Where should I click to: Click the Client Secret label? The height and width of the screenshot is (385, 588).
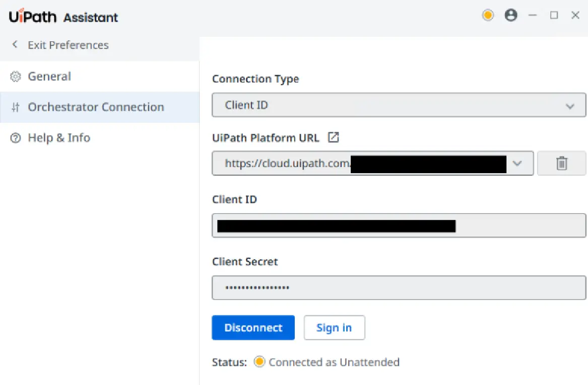click(x=245, y=261)
